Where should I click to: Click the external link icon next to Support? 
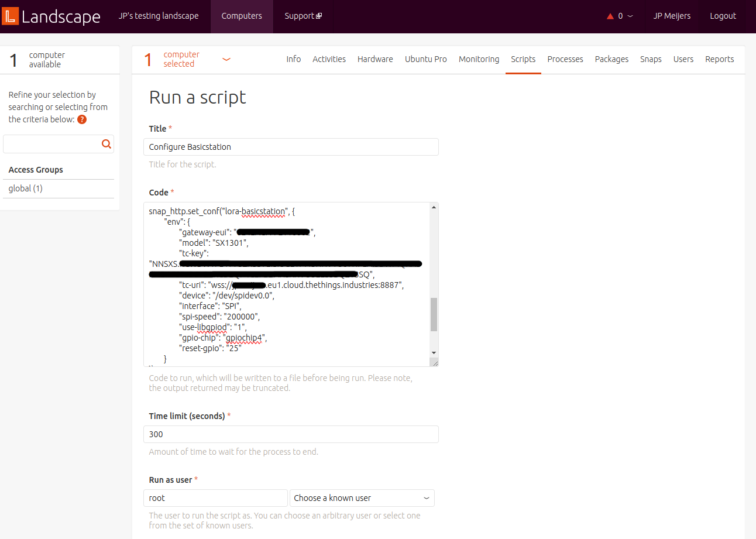click(319, 16)
